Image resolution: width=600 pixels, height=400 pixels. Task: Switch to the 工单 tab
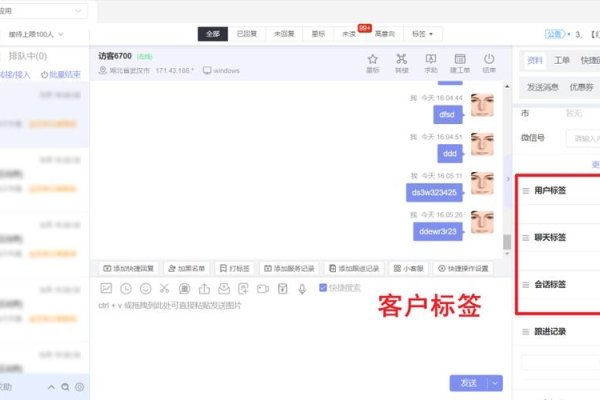click(562, 60)
